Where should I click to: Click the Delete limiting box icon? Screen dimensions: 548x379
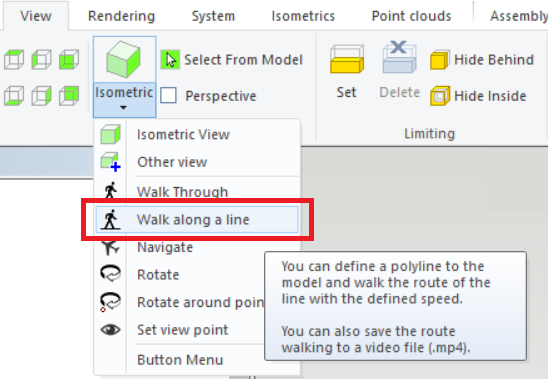[x=399, y=57]
